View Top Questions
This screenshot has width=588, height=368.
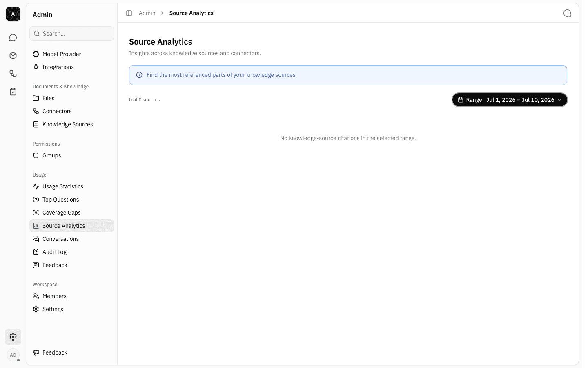[71, 200]
